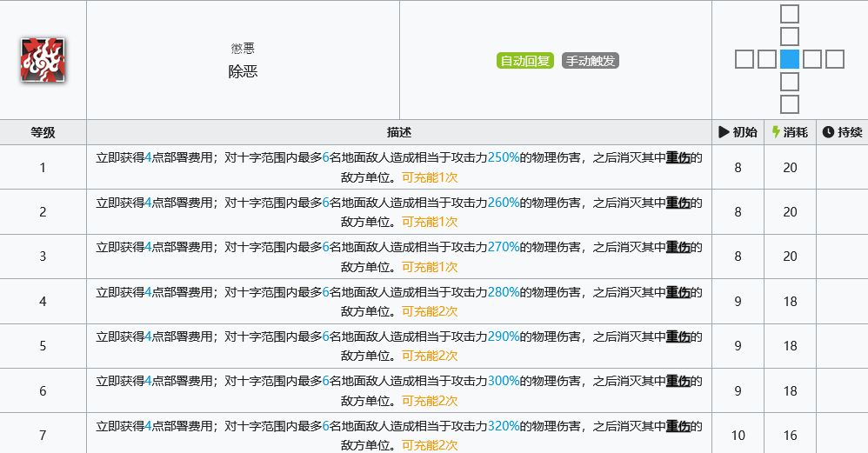The width and height of the screenshot is (868, 453).
Task: Click the green 自动回复 tag
Action: pos(524,61)
